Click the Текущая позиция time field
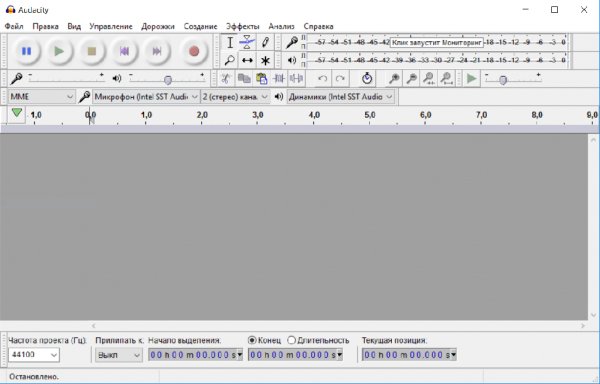This screenshot has width=600, height=384. (x=409, y=355)
